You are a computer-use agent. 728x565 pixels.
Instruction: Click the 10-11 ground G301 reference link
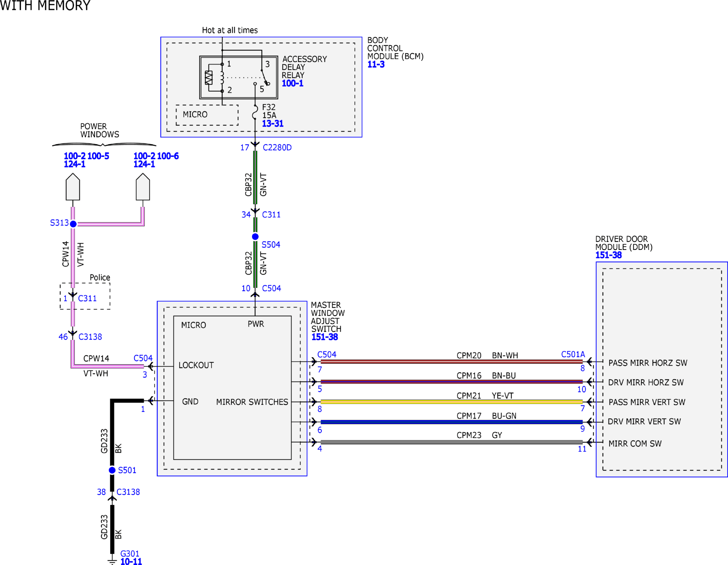click(x=131, y=561)
